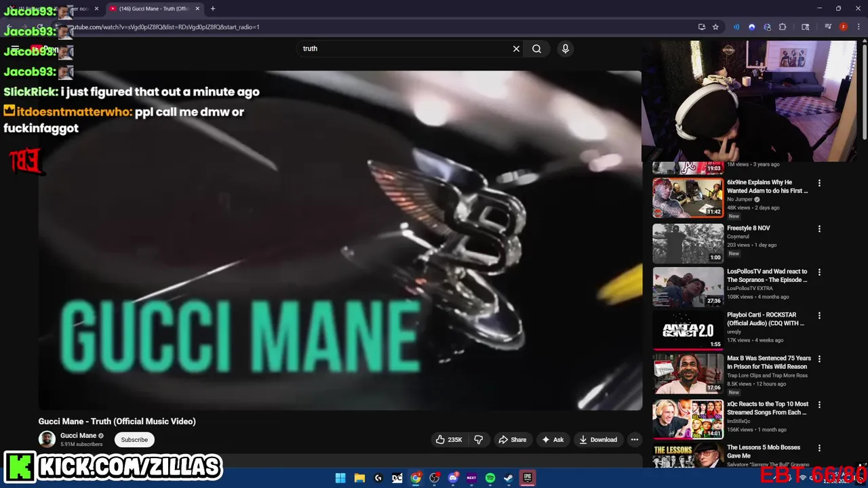The width and height of the screenshot is (868, 488).
Task: Click the LosPollosTV EXTRA channel name
Action: coord(751,289)
